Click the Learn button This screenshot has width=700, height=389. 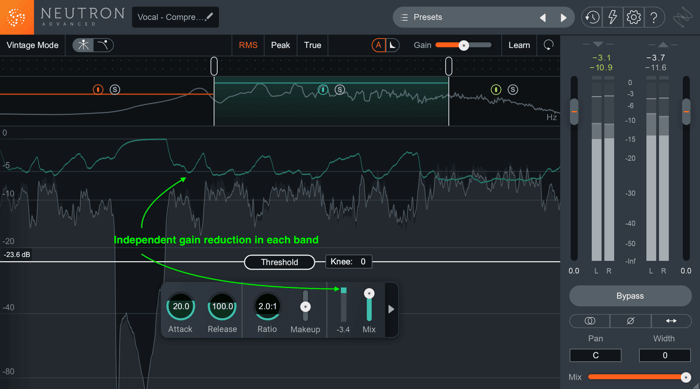tap(519, 45)
